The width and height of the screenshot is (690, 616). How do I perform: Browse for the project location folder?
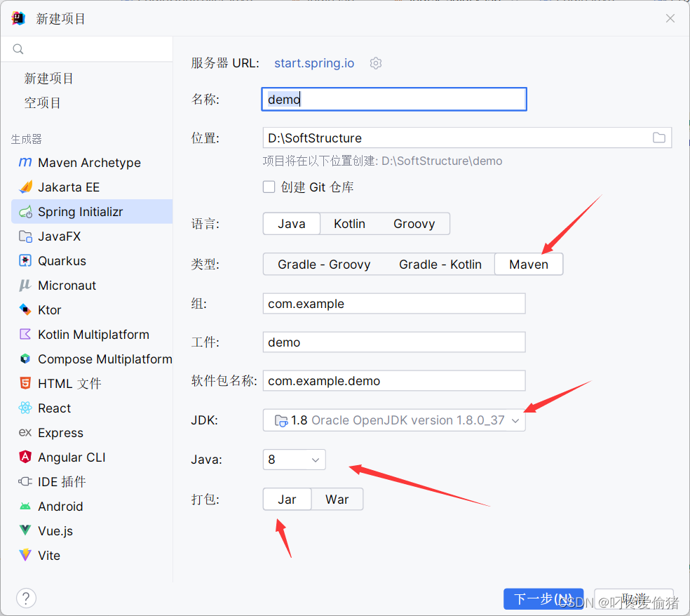[x=658, y=138]
